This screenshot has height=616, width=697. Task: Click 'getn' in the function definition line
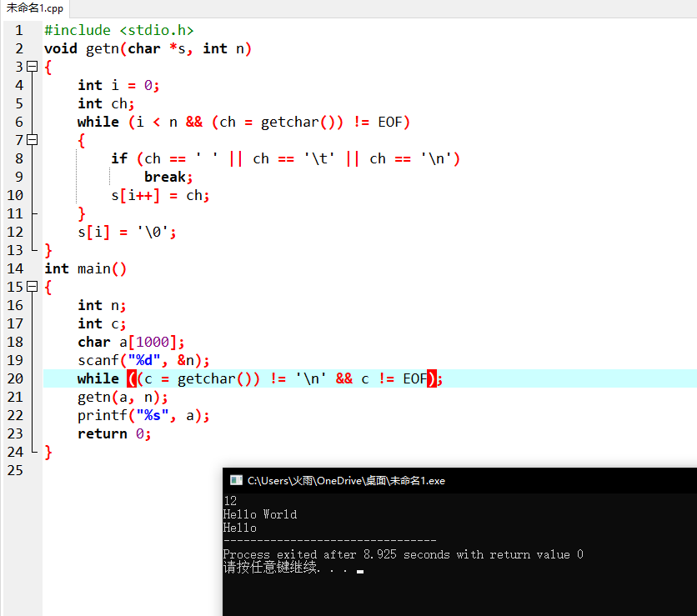(103, 49)
